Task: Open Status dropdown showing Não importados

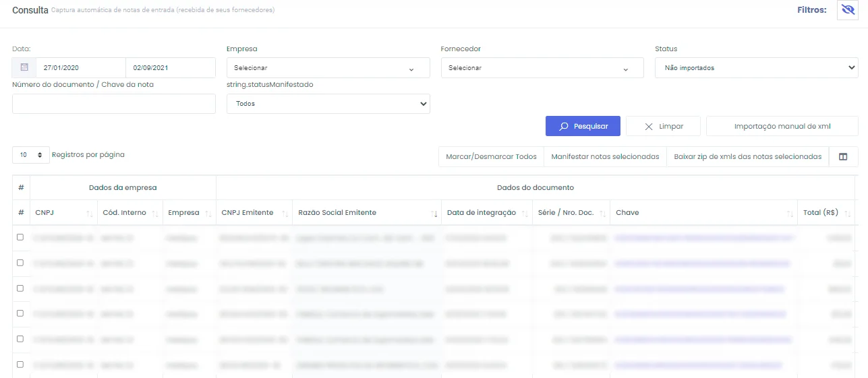Action: point(756,68)
